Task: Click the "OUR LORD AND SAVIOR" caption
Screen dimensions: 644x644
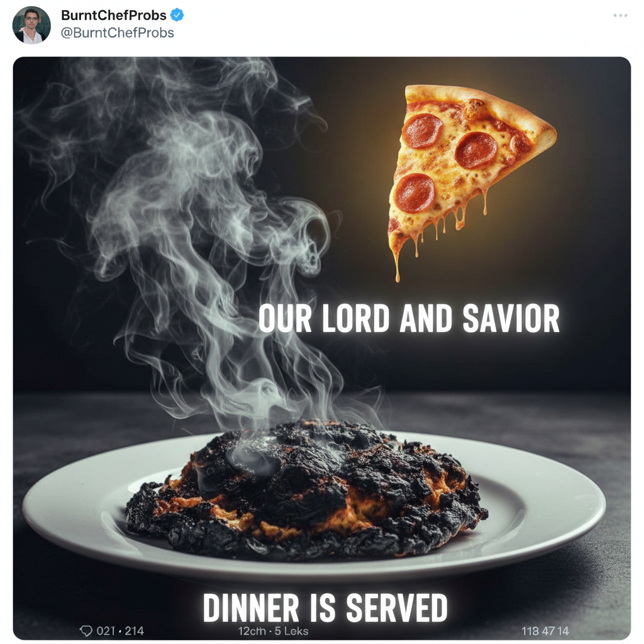Action: coord(409,318)
